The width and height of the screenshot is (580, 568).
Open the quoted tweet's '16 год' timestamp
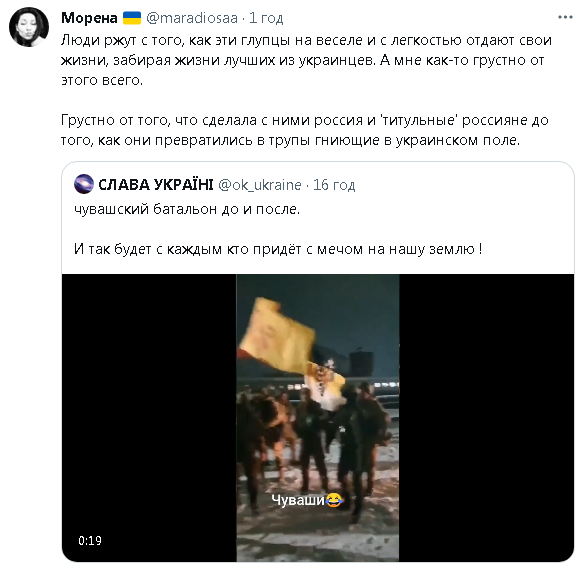[x=334, y=185]
